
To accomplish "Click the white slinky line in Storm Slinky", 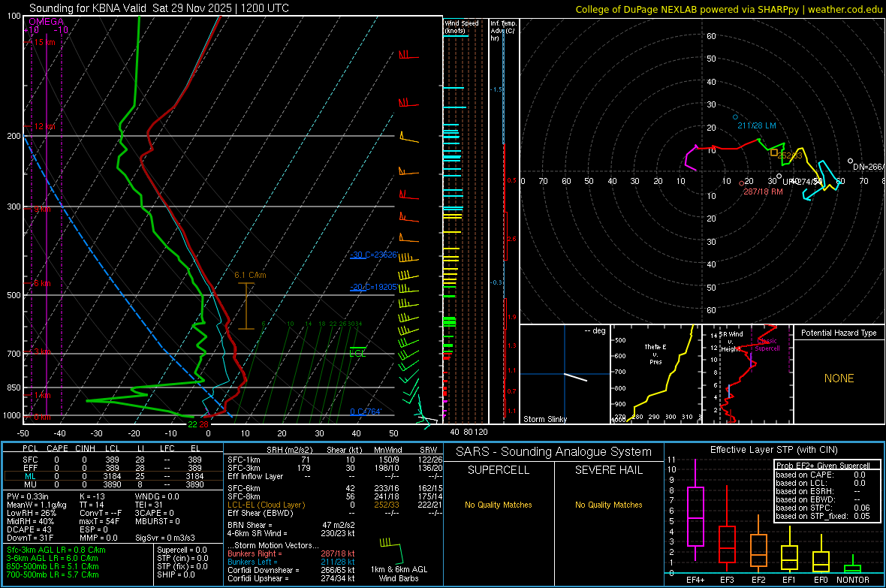I will pos(576,377).
